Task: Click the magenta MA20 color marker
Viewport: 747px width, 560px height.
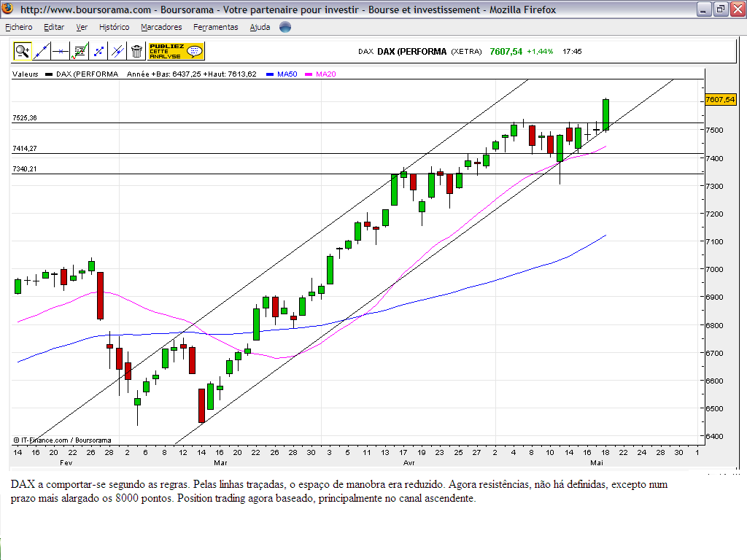Action: [x=309, y=74]
